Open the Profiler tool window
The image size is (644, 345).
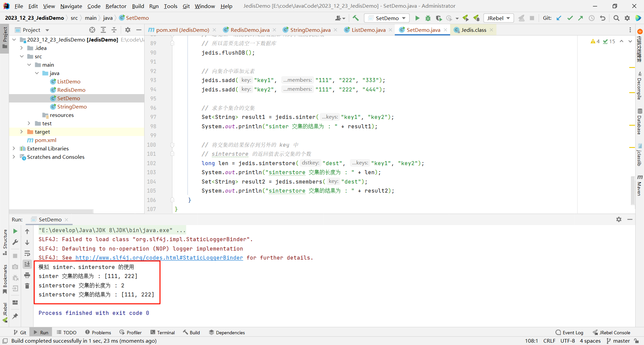(130, 332)
